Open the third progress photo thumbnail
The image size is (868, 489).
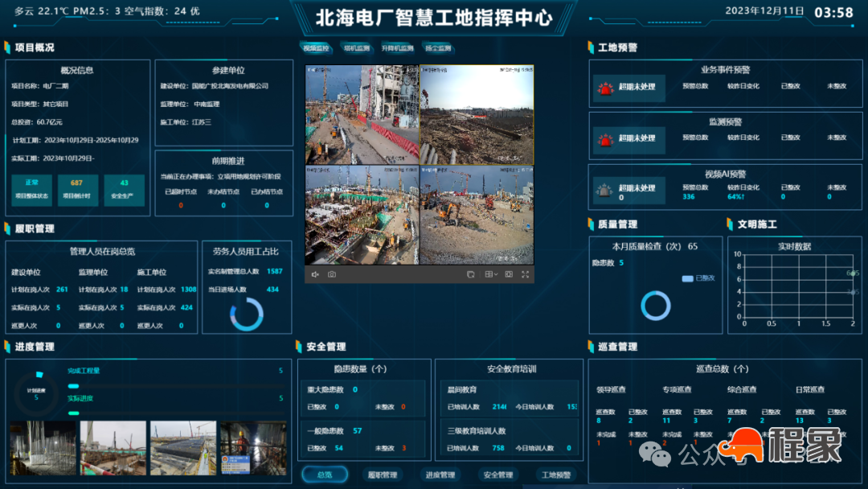[183, 447]
